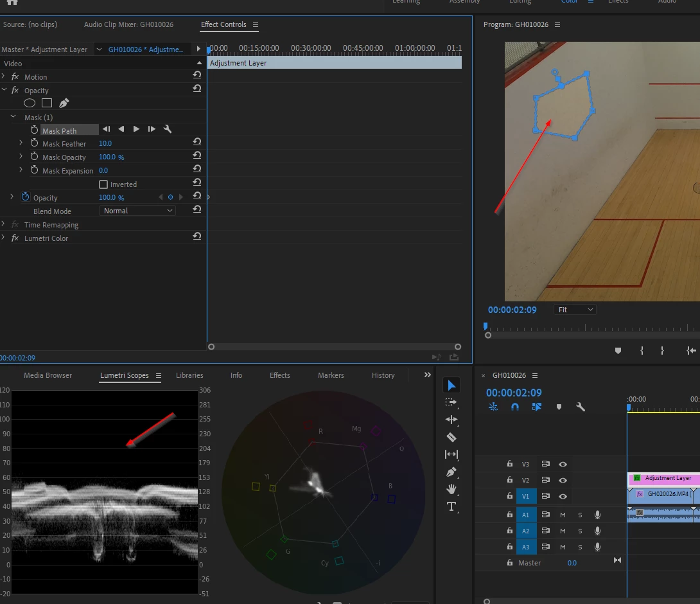Viewport: 700px width, 604px height.
Task: Expand the Time Remapping effect
Action: pos(4,224)
